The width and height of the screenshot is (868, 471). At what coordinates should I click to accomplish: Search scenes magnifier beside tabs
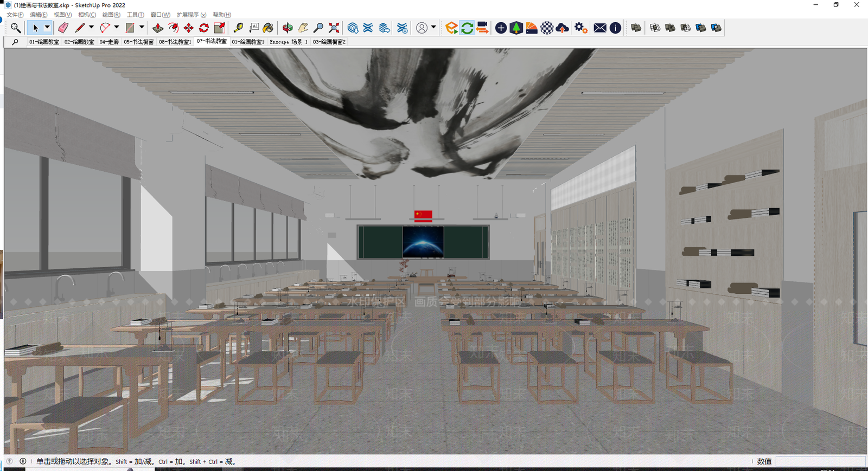point(15,42)
